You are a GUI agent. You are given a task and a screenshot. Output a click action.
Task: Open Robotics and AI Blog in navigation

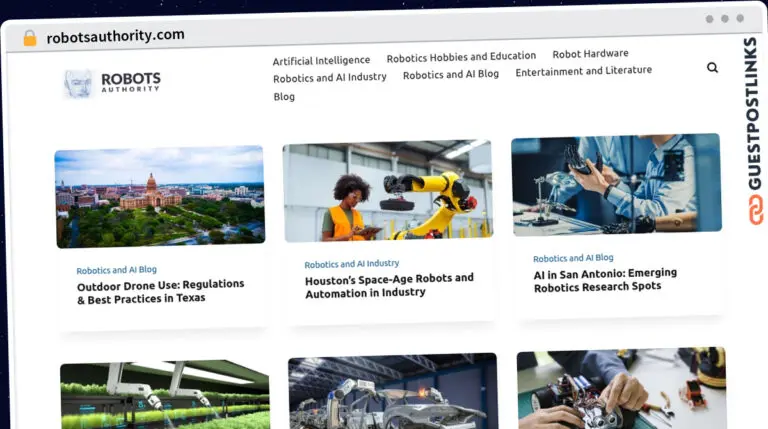coord(451,74)
